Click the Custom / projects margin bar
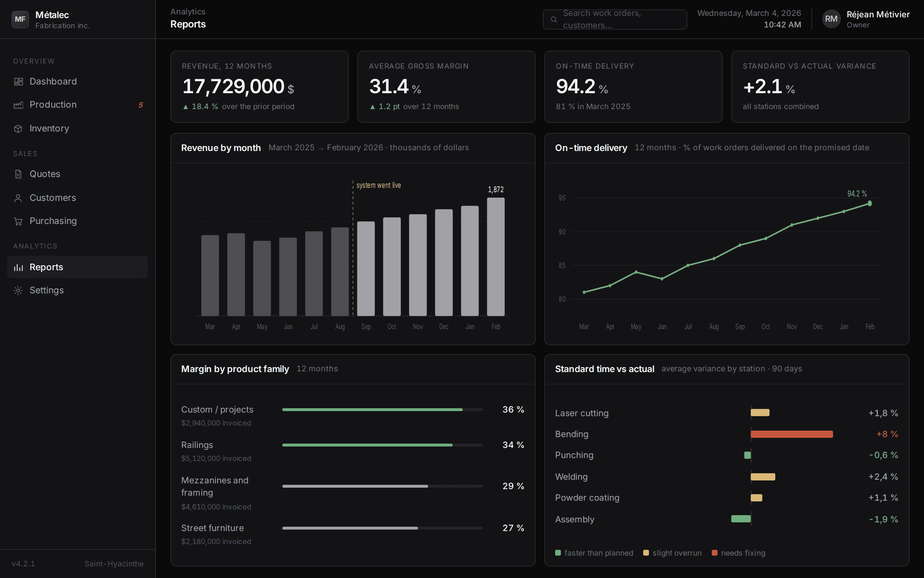The height and width of the screenshot is (578, 924). (382, 409)
